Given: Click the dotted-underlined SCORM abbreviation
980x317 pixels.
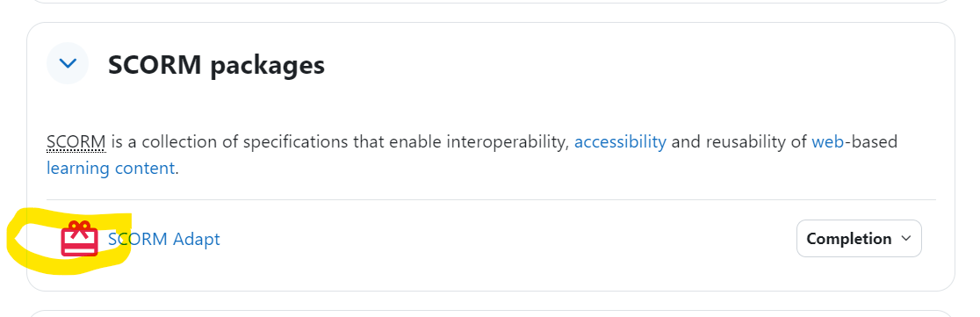Looking at the screenshot, I should pyautogui.click(x=76, y=142).
